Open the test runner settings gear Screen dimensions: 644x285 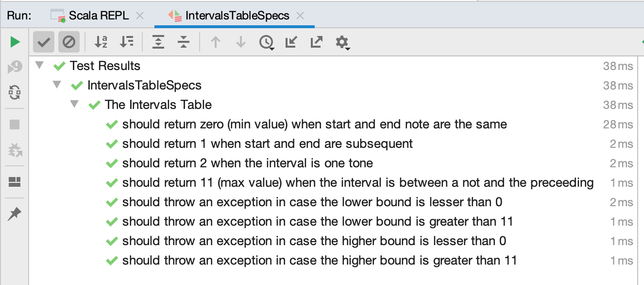click(342, 43)
